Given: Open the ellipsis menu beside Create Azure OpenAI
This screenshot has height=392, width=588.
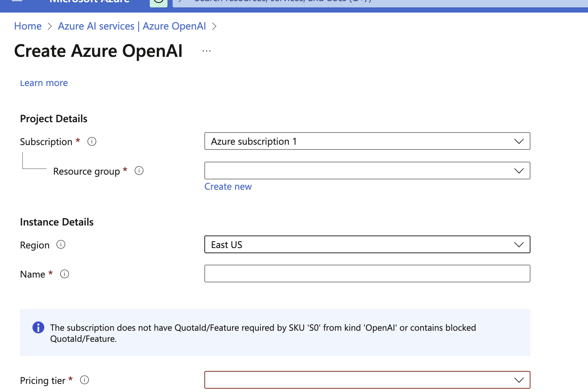Looking at the screenshot, I should pos(207,51).
